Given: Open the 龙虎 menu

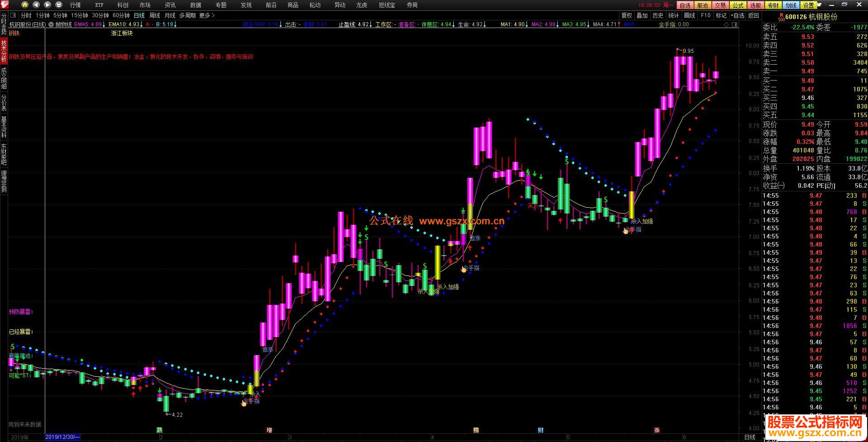Looking at the screenshot, I should coord(361,5).
